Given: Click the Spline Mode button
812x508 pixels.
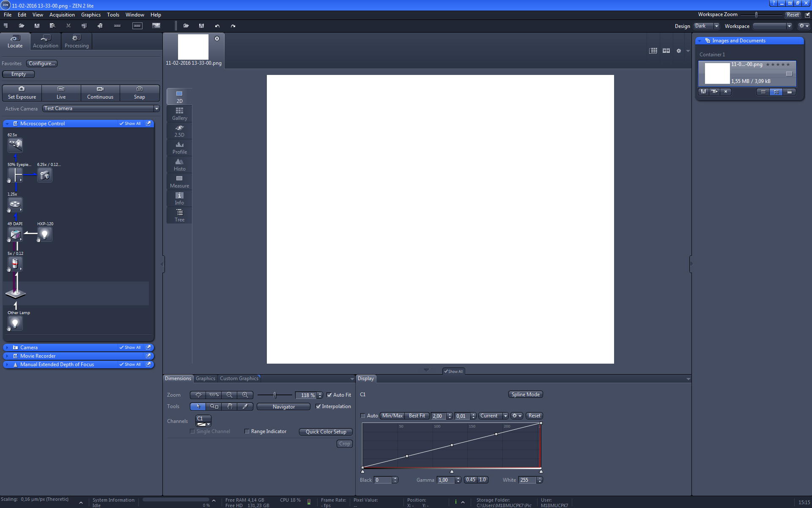Looking at the screenshot, I should 525,394.
